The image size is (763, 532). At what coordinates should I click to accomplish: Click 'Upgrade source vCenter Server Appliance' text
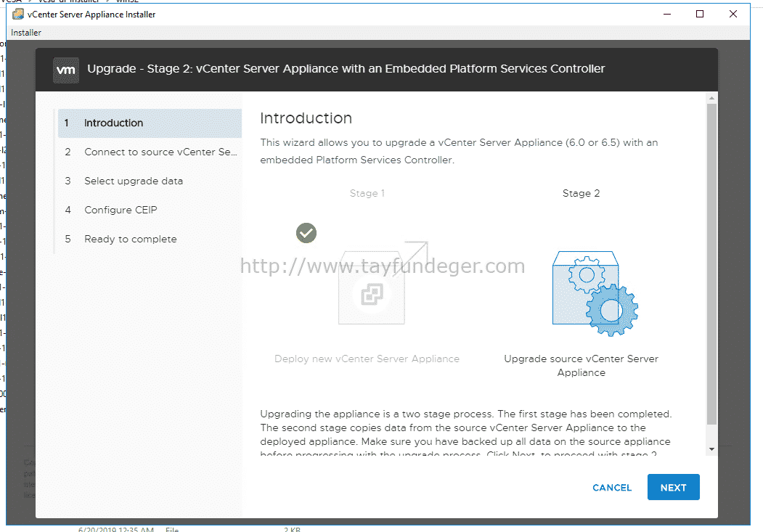tap(581, 366)
